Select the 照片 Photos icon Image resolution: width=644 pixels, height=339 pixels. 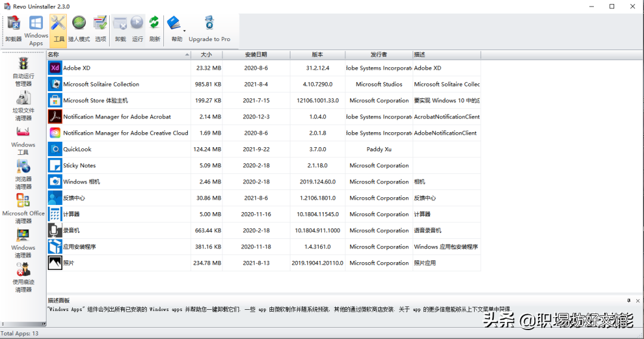pos(55,263)
